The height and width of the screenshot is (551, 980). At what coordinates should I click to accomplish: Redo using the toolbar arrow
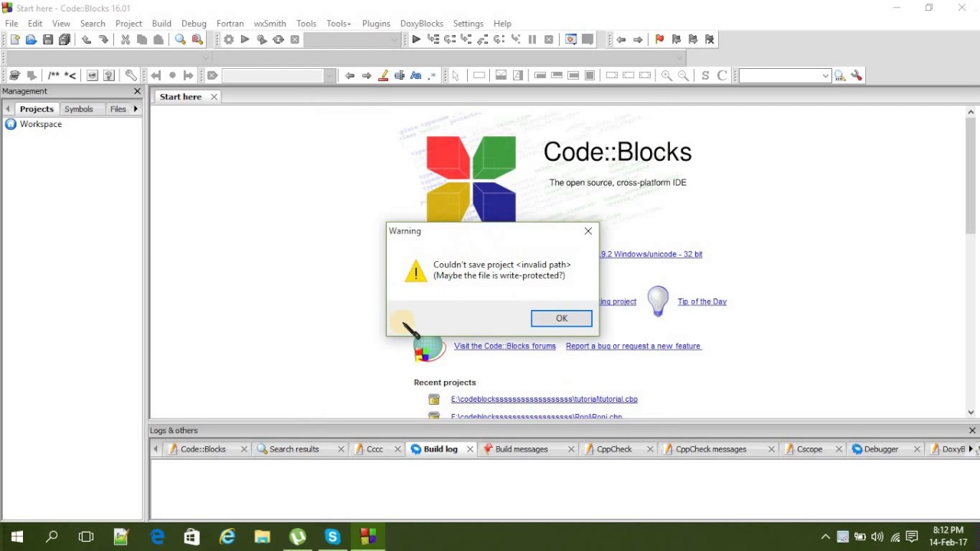(103, 40)
